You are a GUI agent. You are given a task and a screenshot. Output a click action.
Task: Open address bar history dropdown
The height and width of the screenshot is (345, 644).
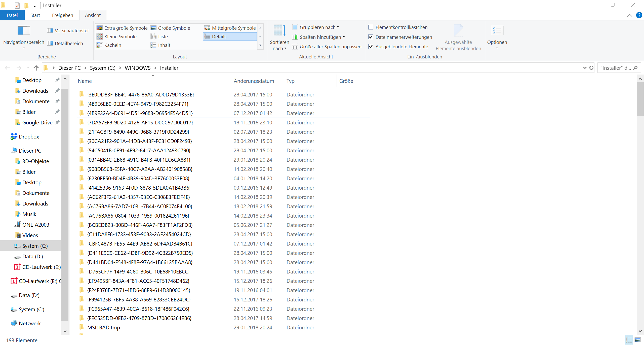[x=584, y=68]
